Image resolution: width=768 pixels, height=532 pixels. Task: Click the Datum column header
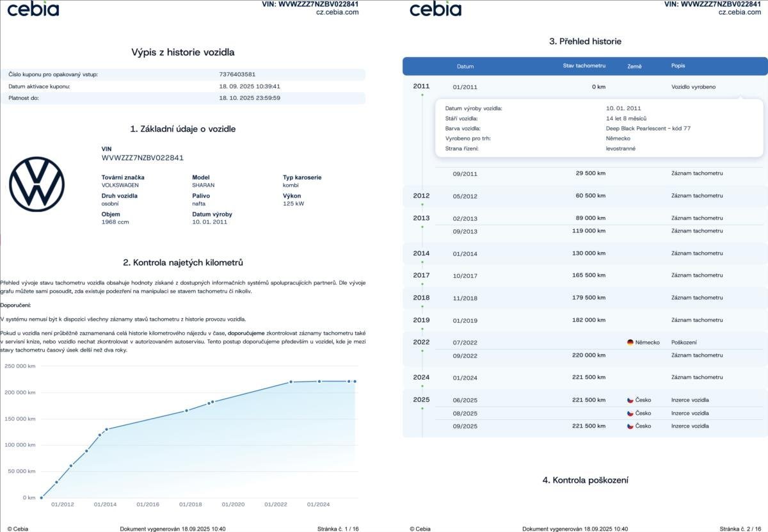tap(465, 67)
